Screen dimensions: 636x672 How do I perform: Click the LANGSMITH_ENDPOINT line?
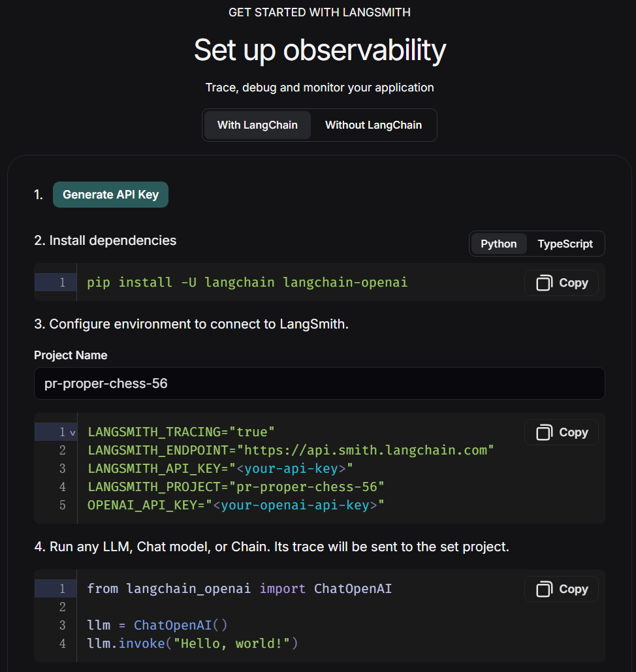click(291, 451)
